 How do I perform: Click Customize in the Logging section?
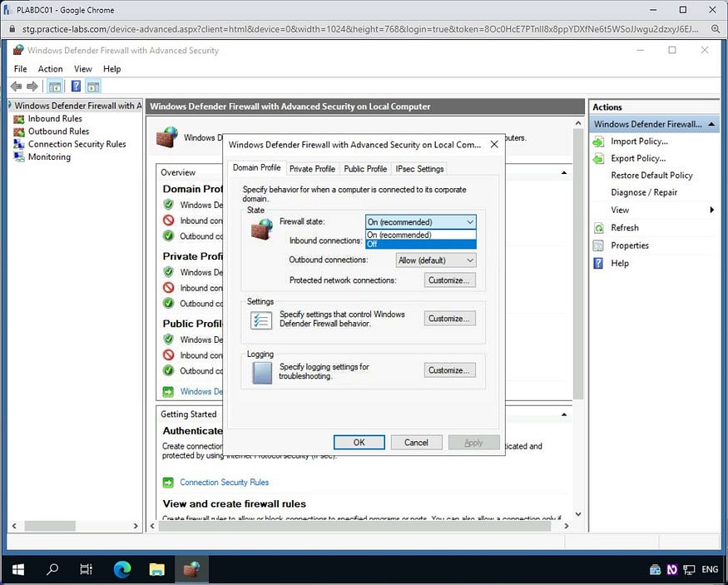pos(449,370)
